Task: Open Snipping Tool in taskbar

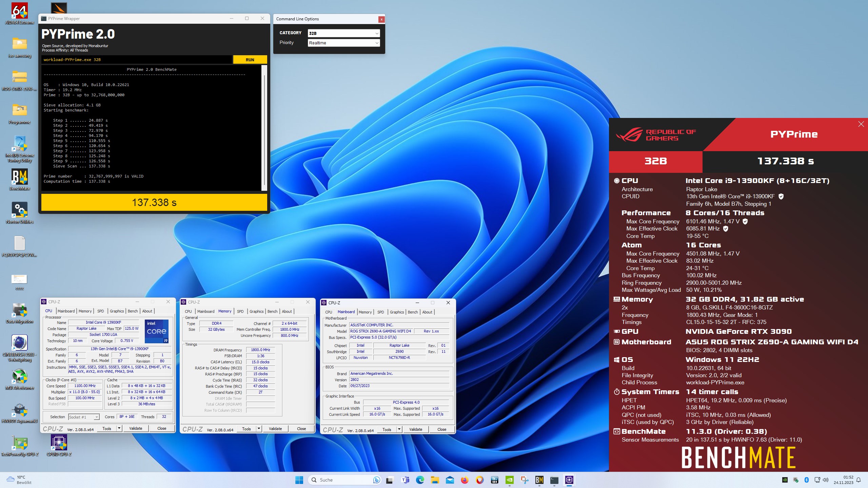Action: (x=525, y=480)
